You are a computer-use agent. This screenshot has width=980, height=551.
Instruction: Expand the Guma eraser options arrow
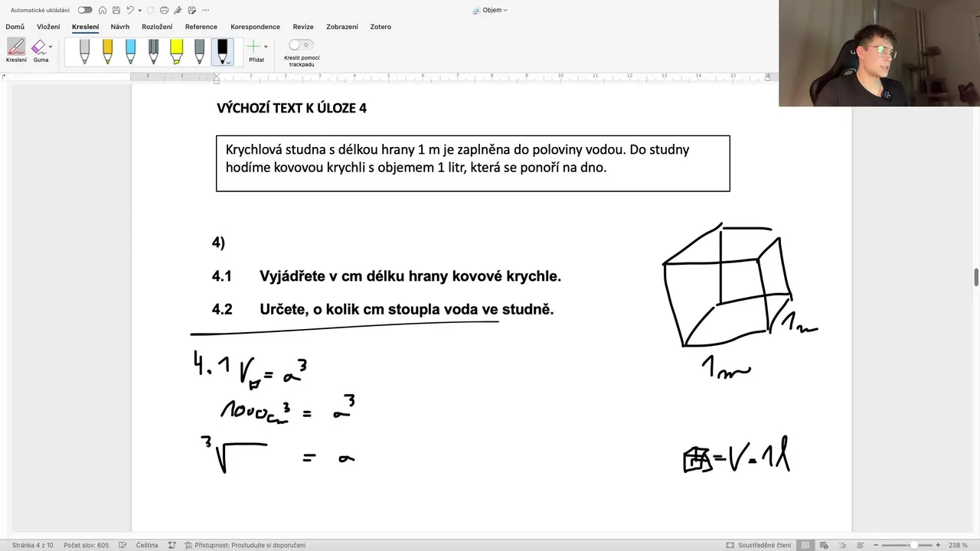pyautogui.click(x=51, y=47)
